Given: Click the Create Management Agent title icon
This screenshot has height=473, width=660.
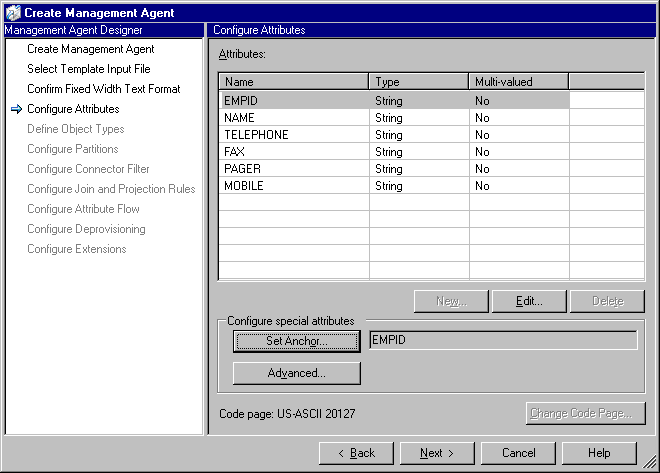Looking at the screenshot, I should [12, 12].
